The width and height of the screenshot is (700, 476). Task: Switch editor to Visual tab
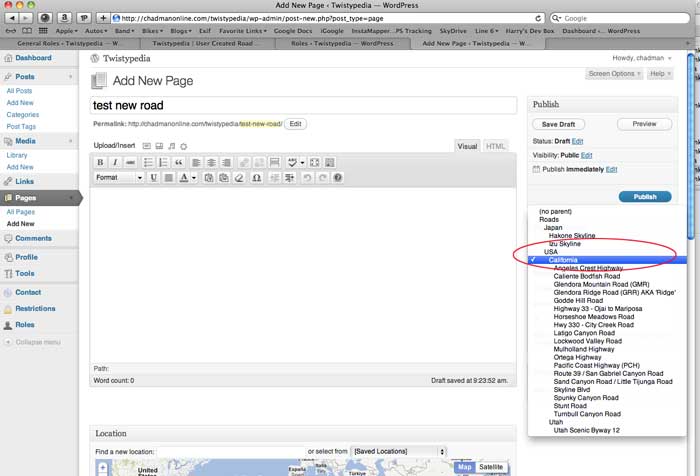tap(467, 146)
